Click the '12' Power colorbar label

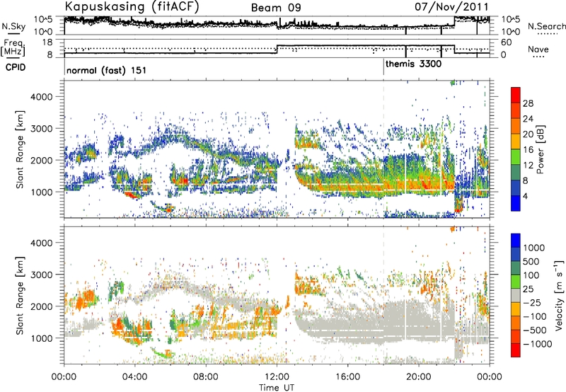[528, 166]
